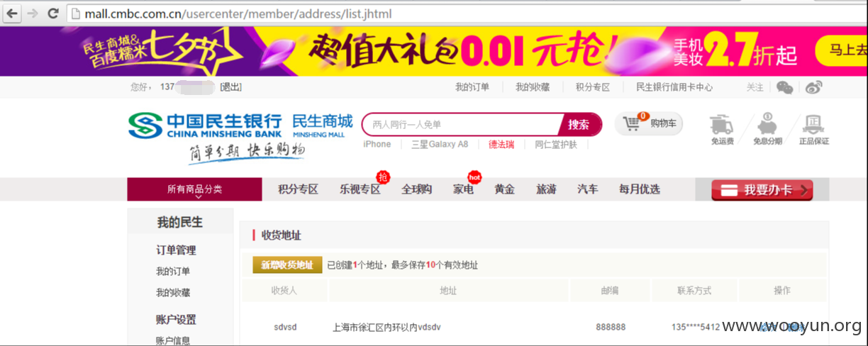Open 我的收藏 in the top bar
Image resolution: width=868 pixels, height=346 pixels.
click(x=533, y=87)
